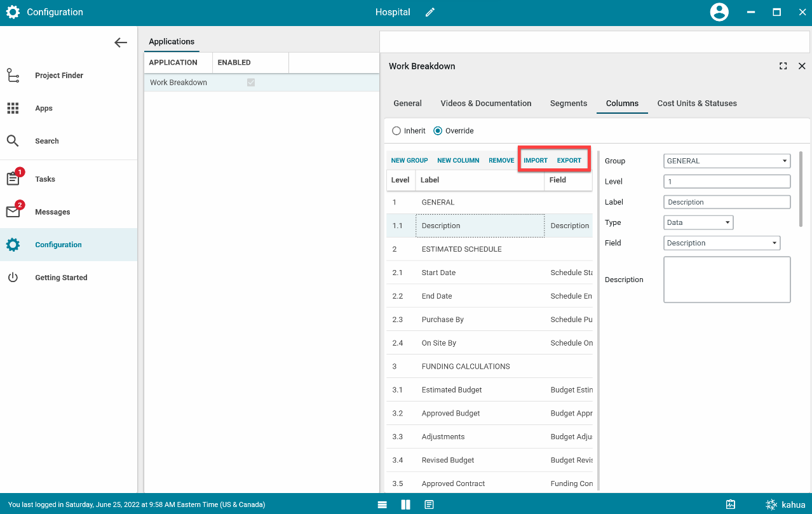Switch to the Segments tab

[568, 104]
